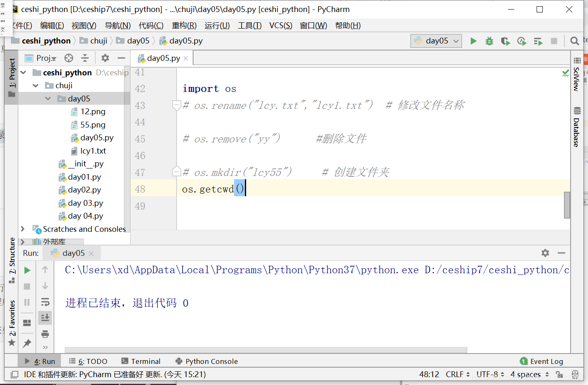Click the stop button in main toolbar
This screenshot has height=385, width=588.
554,41
